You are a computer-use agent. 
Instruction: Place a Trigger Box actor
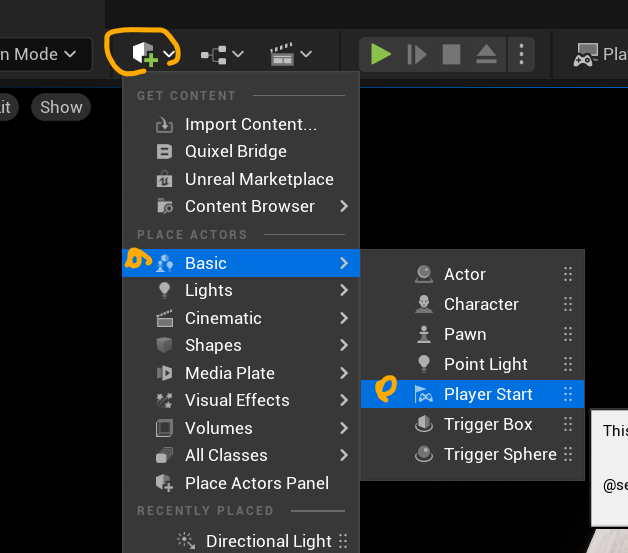coord(473,424)
